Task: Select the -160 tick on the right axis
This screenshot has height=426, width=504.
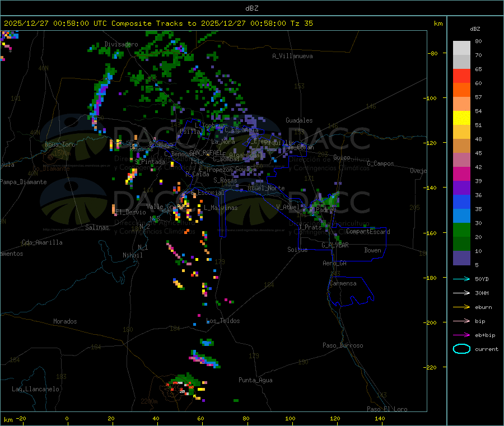Action: tap(431, 233)
